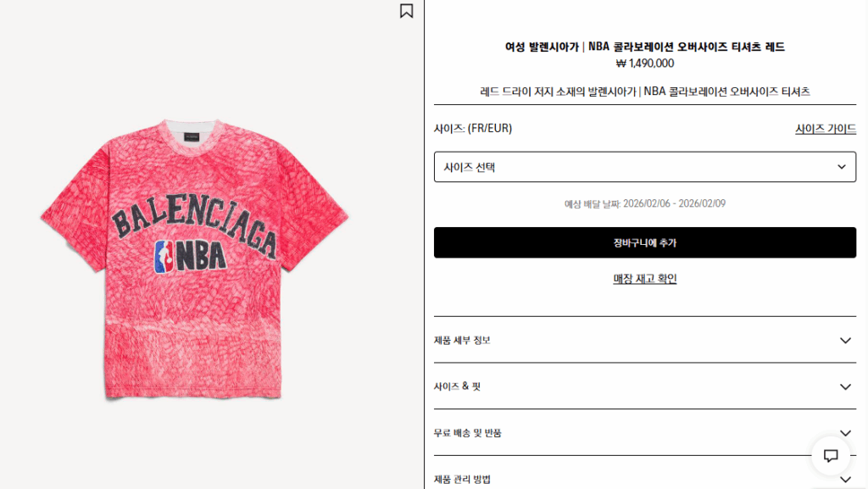
Task: Click the chevron beside 제품 관리 방법
Action: (x=845, y=480)
